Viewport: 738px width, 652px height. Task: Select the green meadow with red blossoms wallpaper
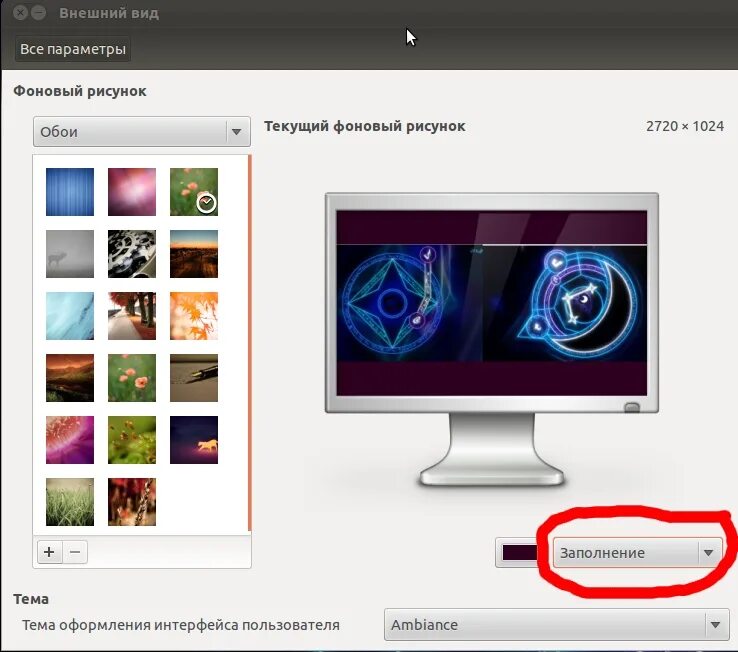[x=132, y=440]
